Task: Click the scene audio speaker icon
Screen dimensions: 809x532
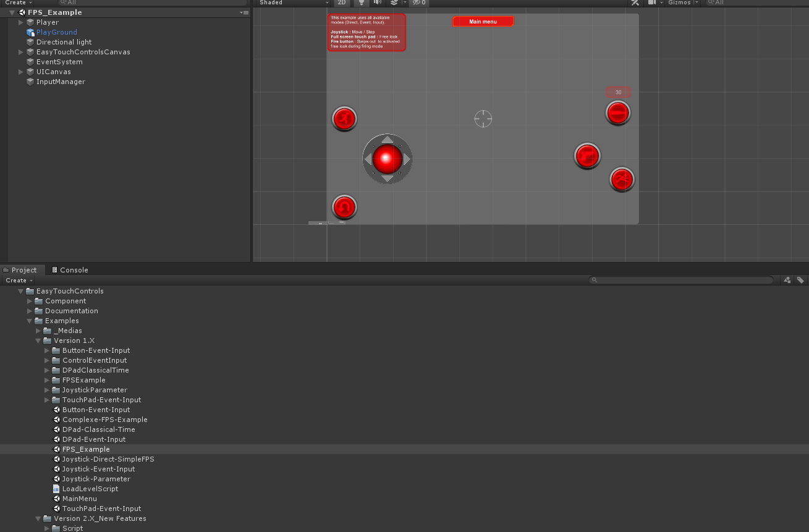Action: coord(377,3)
